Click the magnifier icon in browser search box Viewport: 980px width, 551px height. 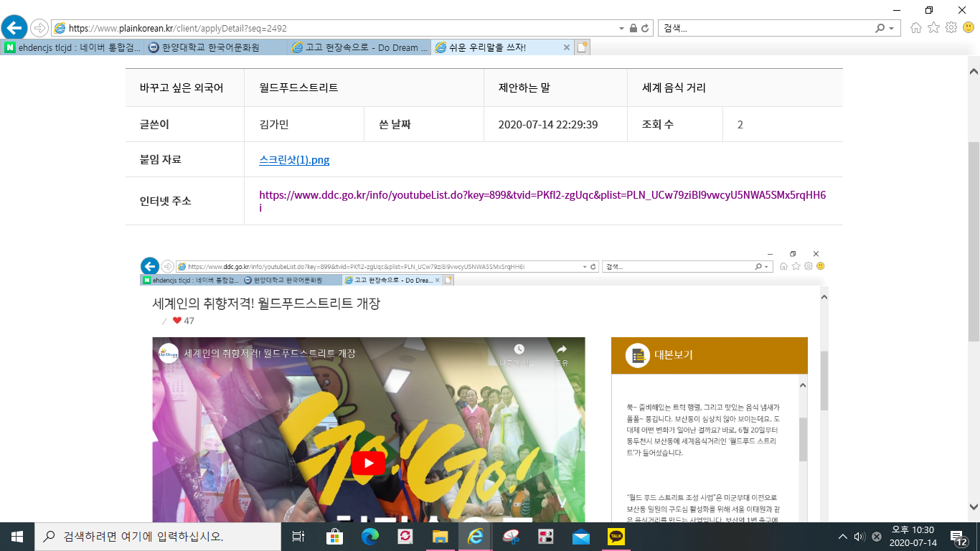coord(880,29)
